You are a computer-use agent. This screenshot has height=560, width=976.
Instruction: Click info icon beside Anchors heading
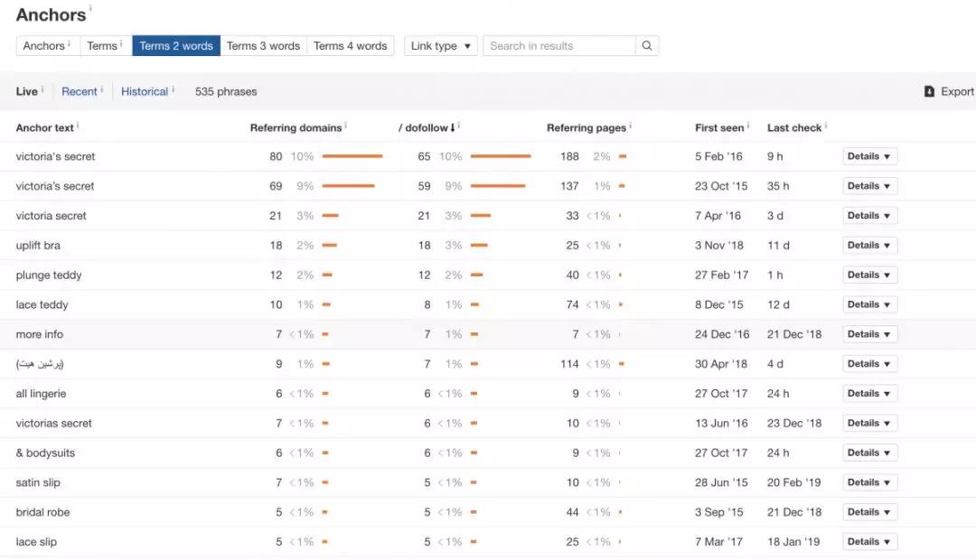click(90, 9)
